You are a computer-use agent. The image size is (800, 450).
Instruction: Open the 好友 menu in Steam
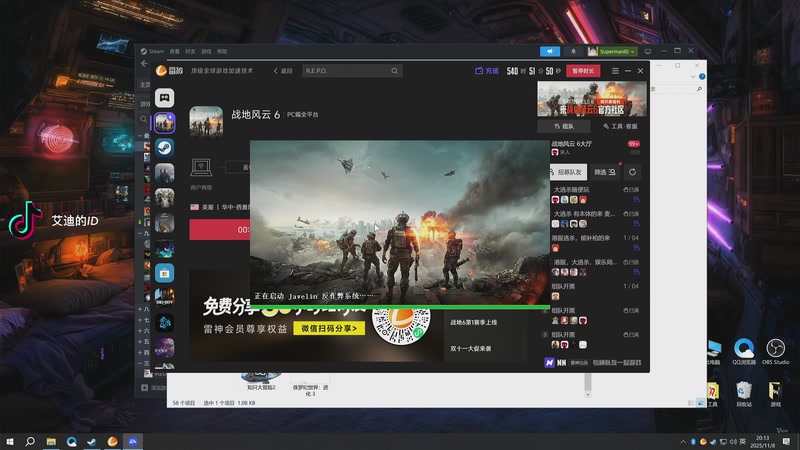(190, 52)
